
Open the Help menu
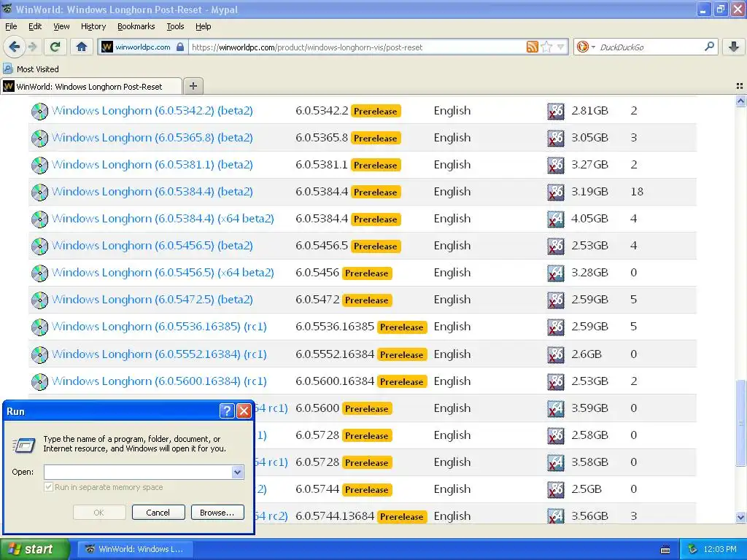click(203, 26)
